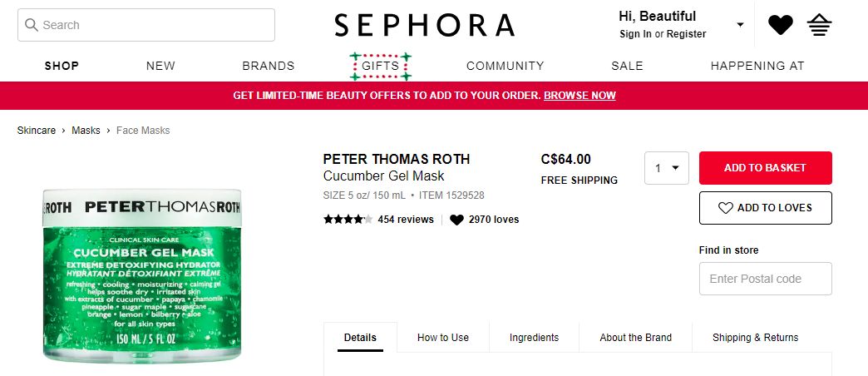Open the shopping basket icon

pyautogui.click(x=820, y=25)
